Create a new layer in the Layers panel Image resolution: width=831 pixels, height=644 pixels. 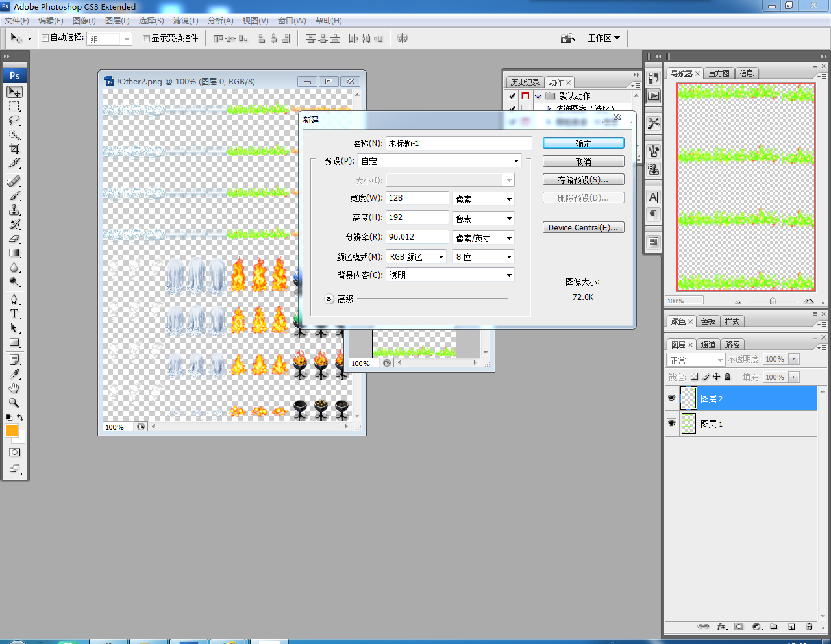[791, 626]
